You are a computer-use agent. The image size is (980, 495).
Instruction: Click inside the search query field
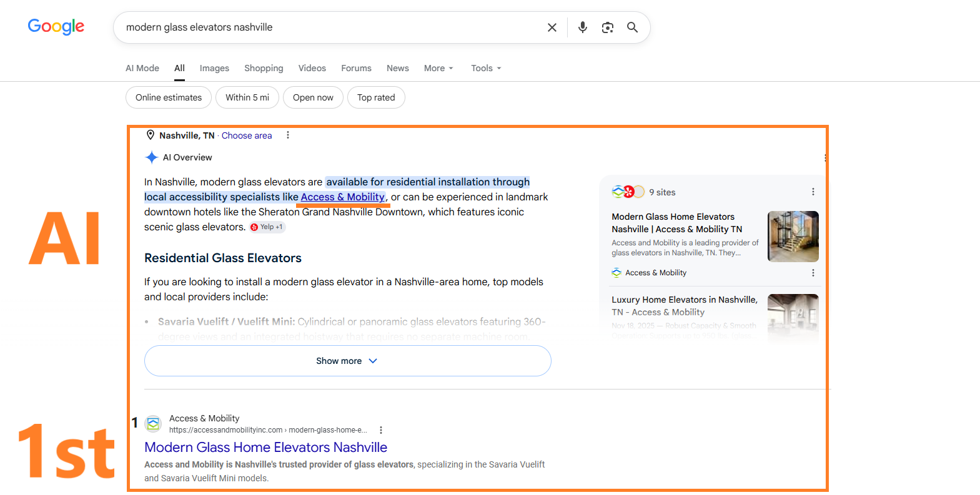click(331, 27)
